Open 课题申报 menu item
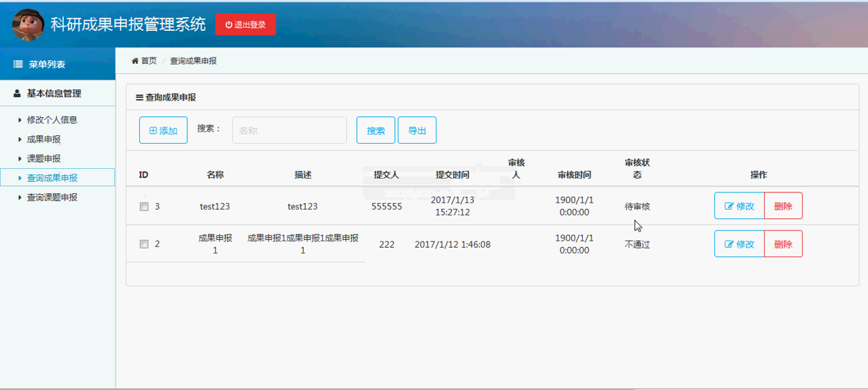Image resolution: width=868 pixels, height=390 pixels. coord(43,159)
